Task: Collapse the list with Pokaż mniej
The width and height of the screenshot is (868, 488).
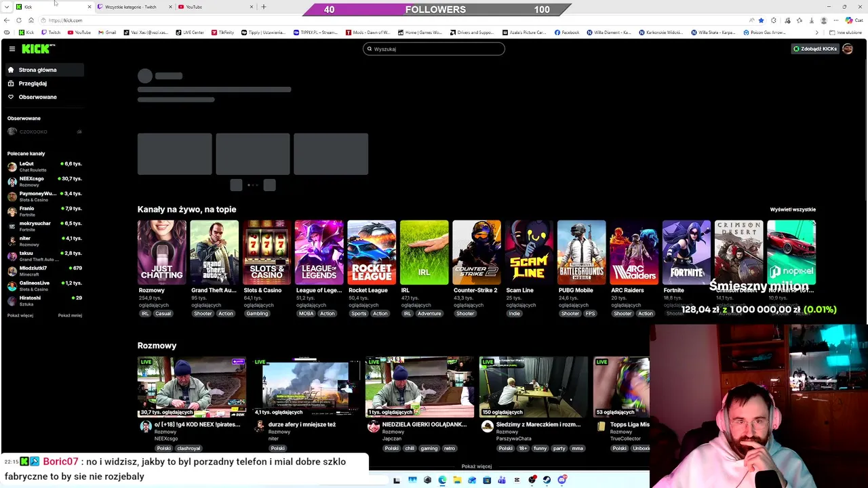Action: 70,316
